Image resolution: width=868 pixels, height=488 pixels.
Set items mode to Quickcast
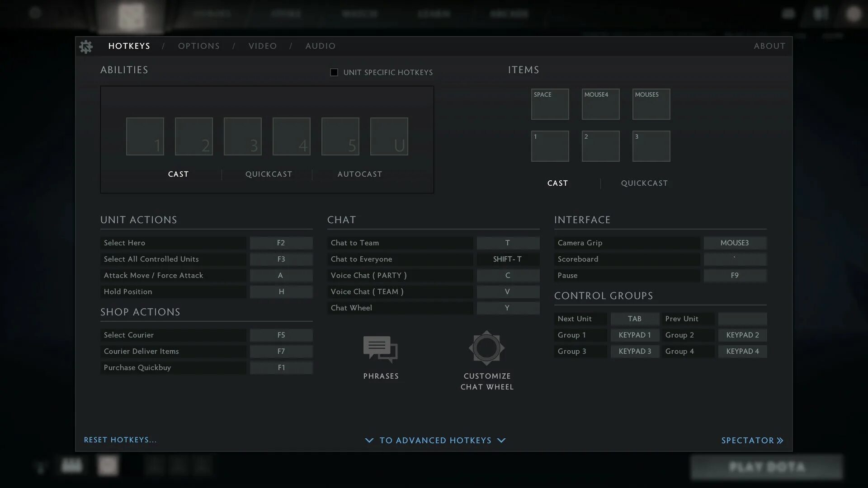(x=644, y=183)
